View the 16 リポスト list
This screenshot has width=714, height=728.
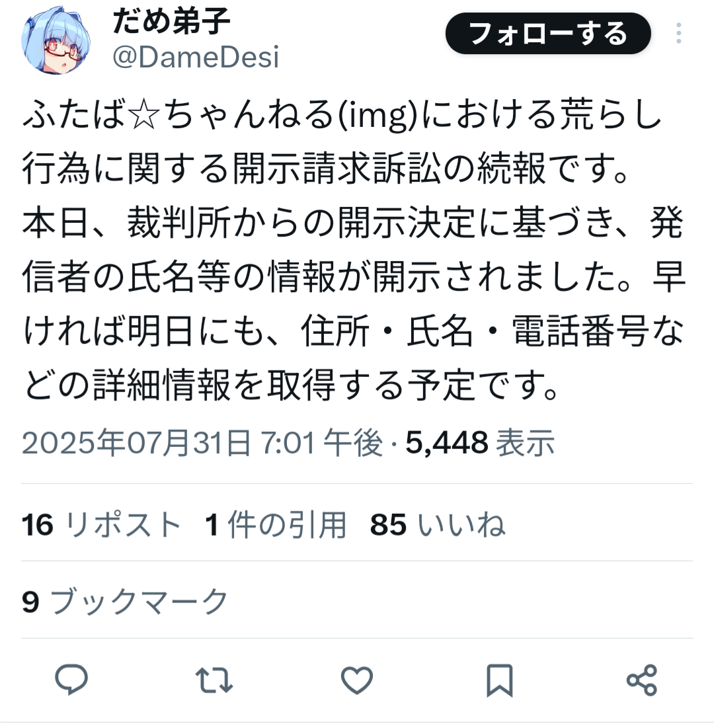[100, 524]
